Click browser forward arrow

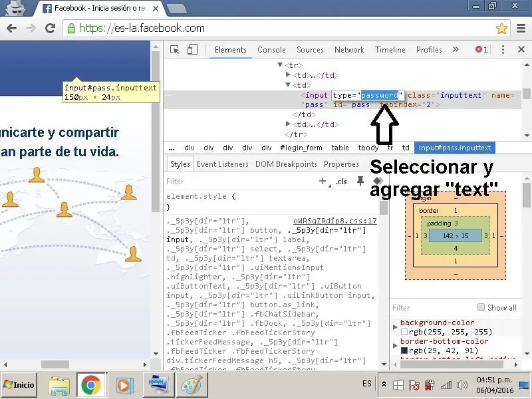31,28
